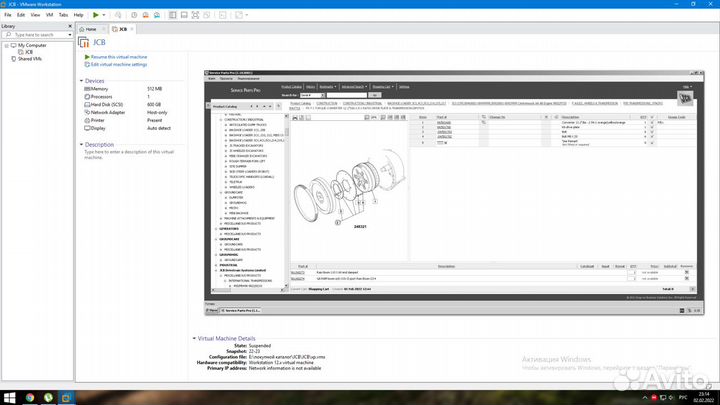Click the Hard Disk (SCSI) device icon
720x405 pixels.
(x=87, y=104)
